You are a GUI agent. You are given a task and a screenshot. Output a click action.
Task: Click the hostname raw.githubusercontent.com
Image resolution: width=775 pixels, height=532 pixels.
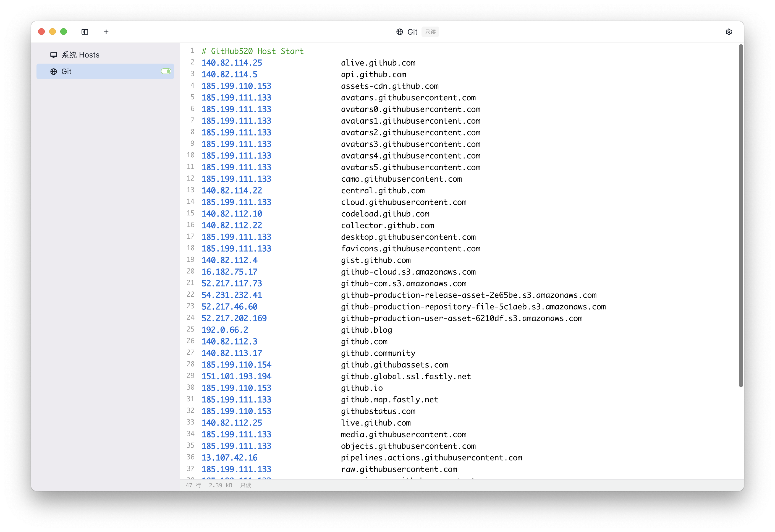coord(399,469)
